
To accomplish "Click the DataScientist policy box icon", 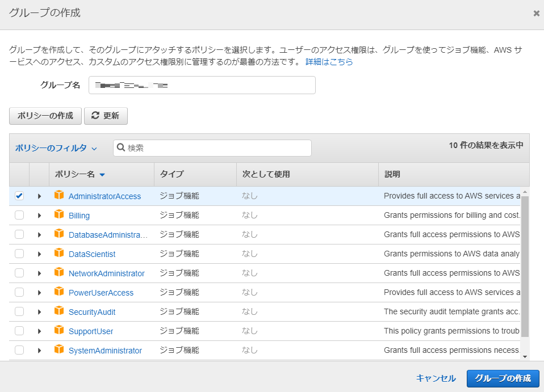I will (59, 253).
